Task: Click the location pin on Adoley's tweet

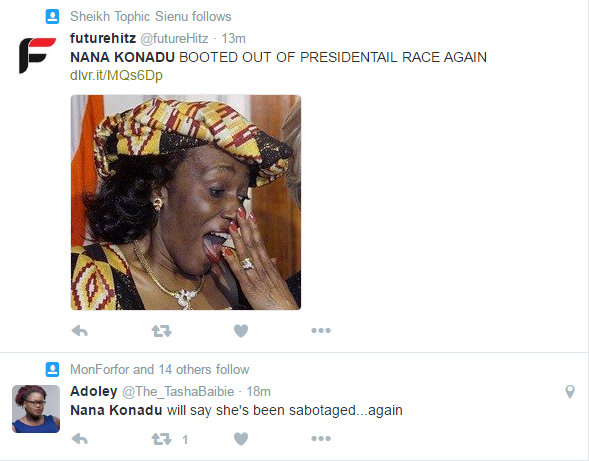Action: click(570, 392)
